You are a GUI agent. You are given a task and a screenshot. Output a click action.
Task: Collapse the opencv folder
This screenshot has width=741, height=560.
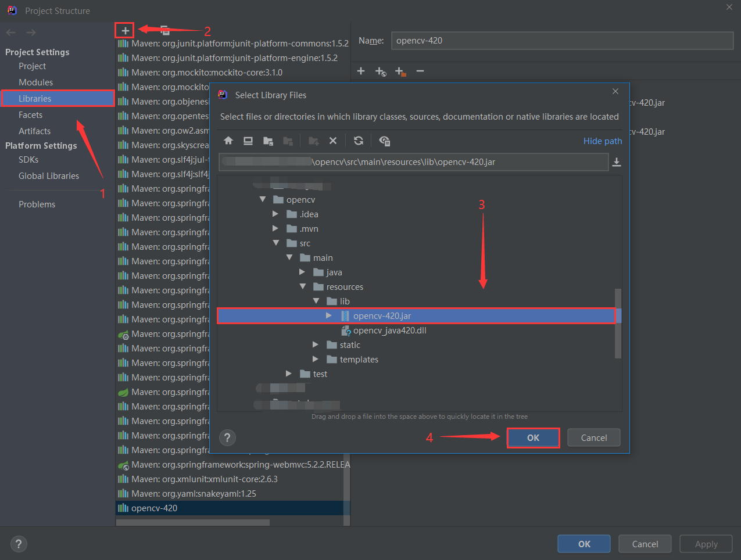pos(263,199)
